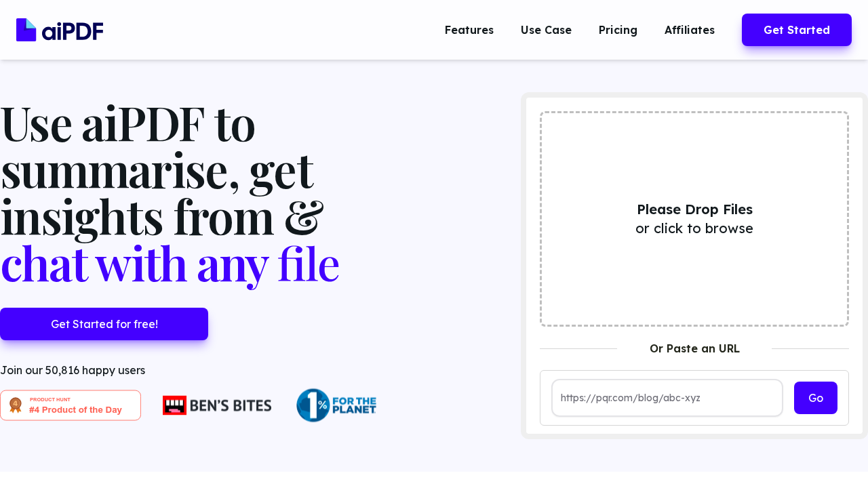868x488 pixels.
Task: Click the Product Hunt medal icon
Action: click(x=16, y=405)
